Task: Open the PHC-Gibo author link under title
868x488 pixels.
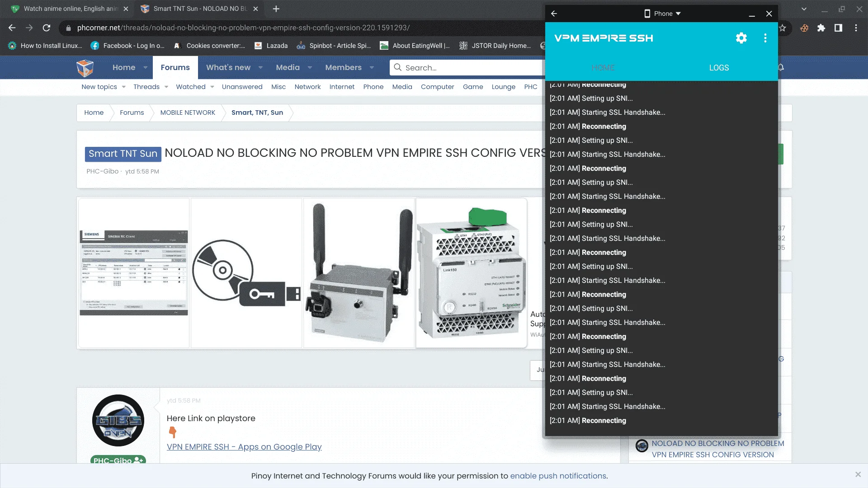Action: [103, 171]
